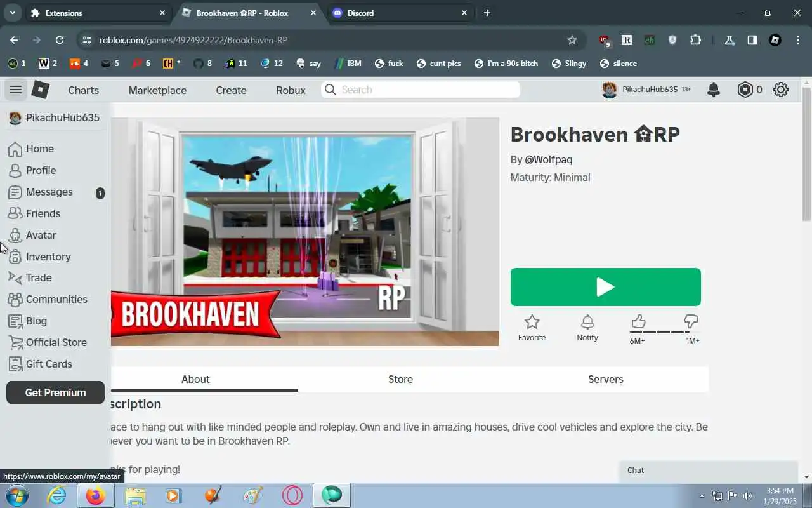
Task: Open the Robux balance icon
Action: [745, 90]
